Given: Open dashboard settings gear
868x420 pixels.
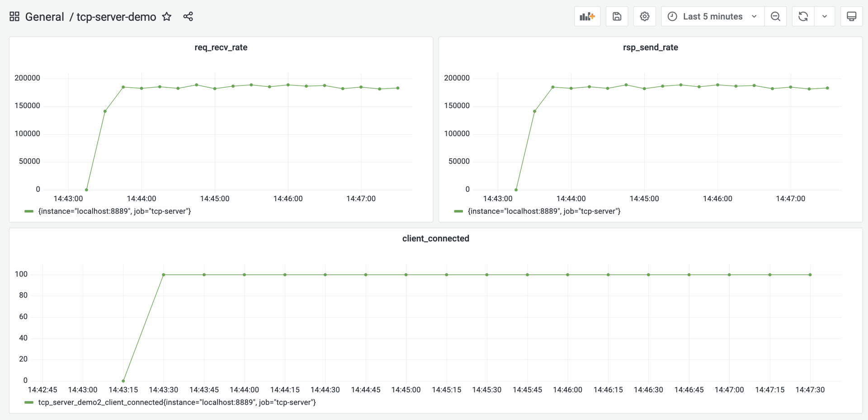Looking at the screenshot, I should (x=645, y=17).
